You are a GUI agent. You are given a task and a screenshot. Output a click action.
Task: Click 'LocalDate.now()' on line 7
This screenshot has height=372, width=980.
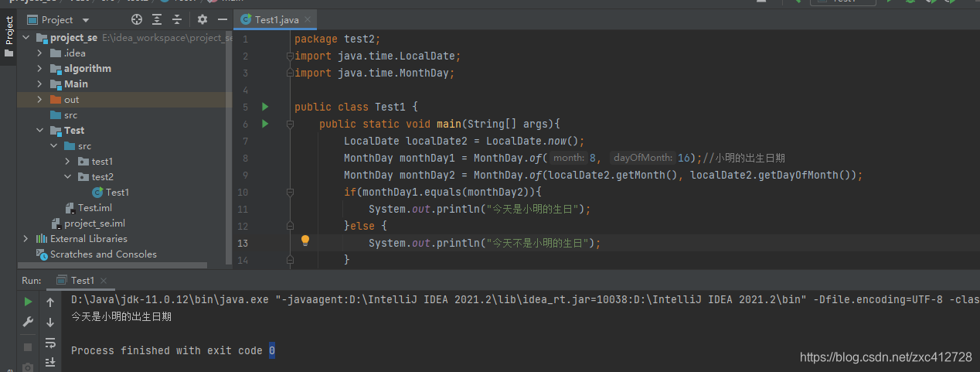[x=533, y=141]
